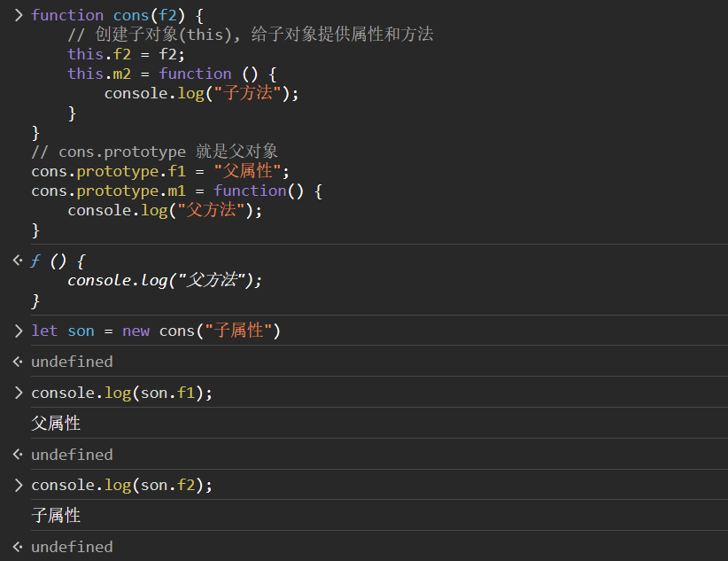Click the comment starting with 创建子对象
This screenshot has height=561, width=728.
tap(250, 35)
